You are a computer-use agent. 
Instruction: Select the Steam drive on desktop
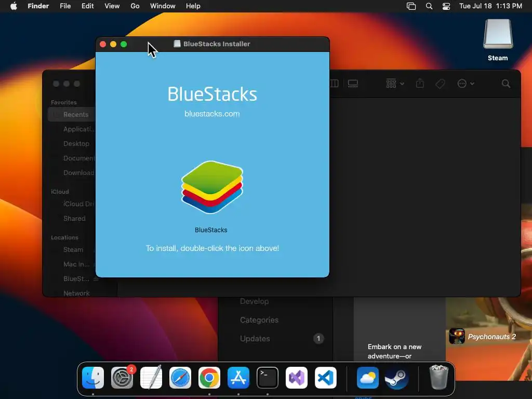(498, 40)
